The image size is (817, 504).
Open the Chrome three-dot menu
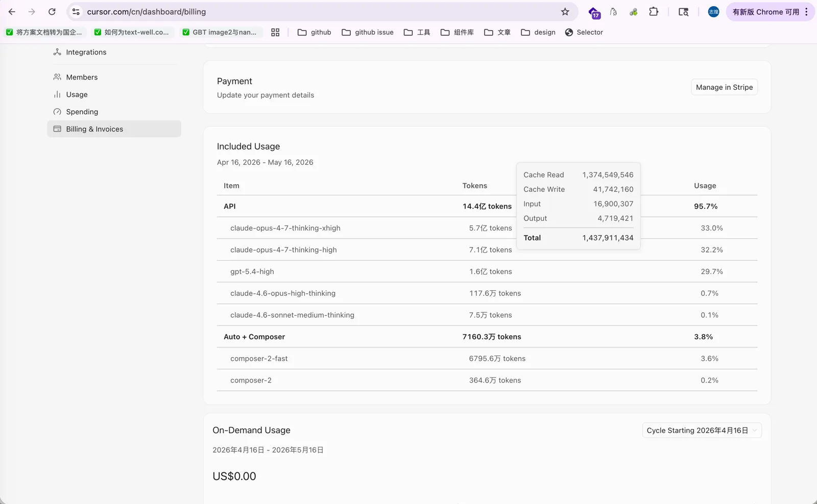pyautogui.click(x=806, y=12)
